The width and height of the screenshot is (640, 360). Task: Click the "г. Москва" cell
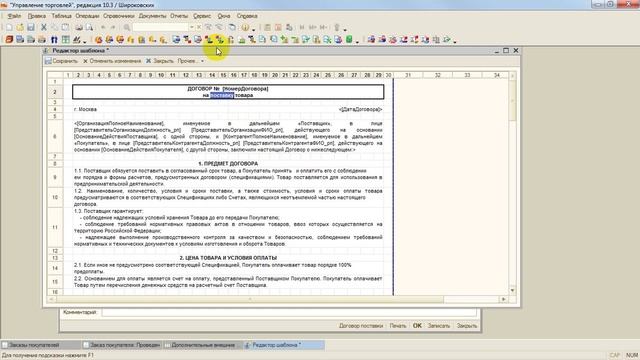pos(85,109)
